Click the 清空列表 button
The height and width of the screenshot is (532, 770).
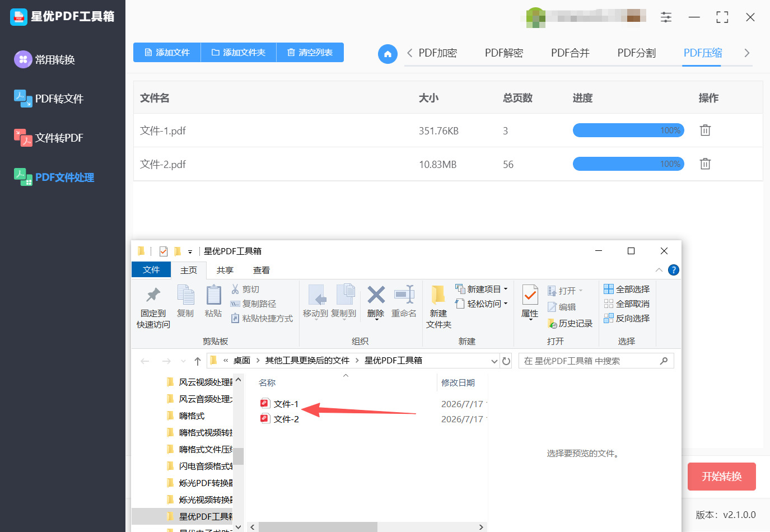[x=310, y=53]
